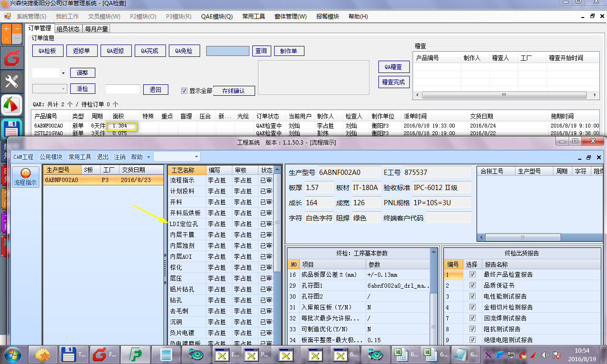Open the 系统管理(S) menu
The width and height of the screenshot is (607, 364).
(x=31, y=17)
